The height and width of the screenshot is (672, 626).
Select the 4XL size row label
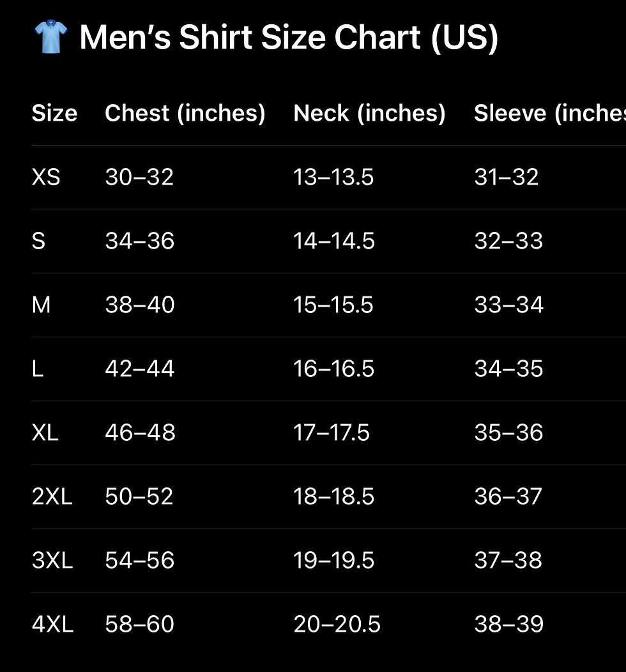(x=53, y=624)
